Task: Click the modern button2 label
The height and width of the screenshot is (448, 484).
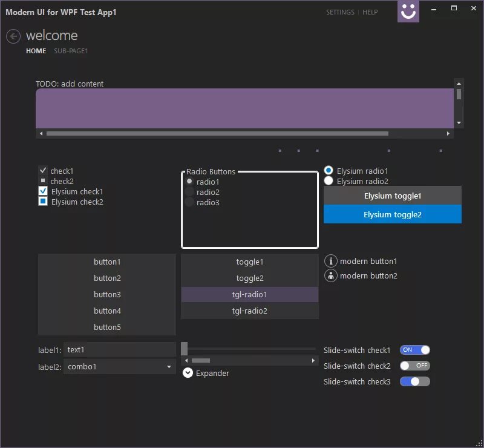Action: [x=368, y=276]
